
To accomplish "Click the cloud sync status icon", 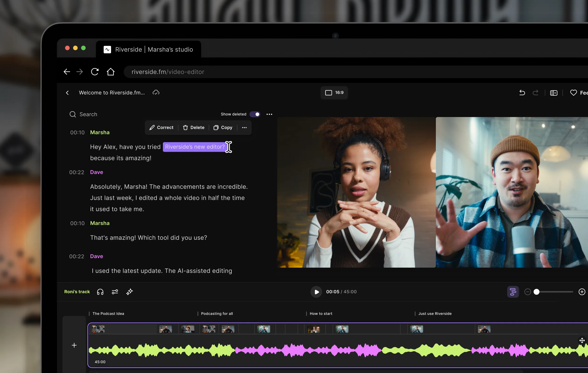I will pos(156,93).
